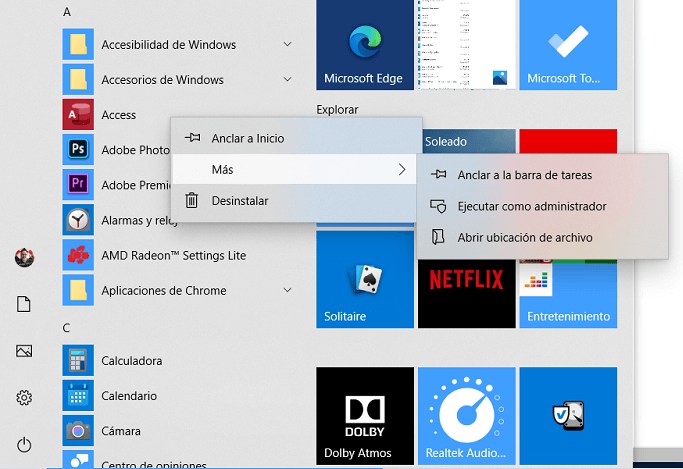Open the Solitaire tile

click(x=365, y=279)
